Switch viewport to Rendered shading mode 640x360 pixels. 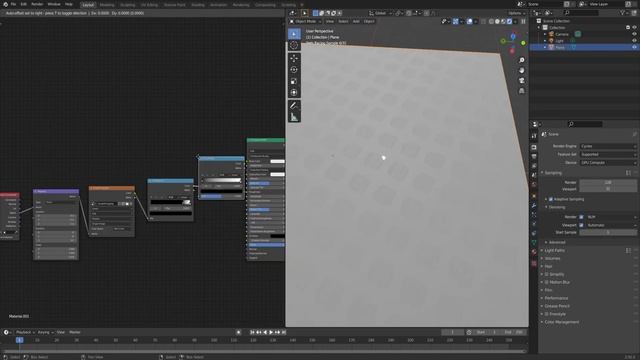pyautogui.click(x=509, y=21)
